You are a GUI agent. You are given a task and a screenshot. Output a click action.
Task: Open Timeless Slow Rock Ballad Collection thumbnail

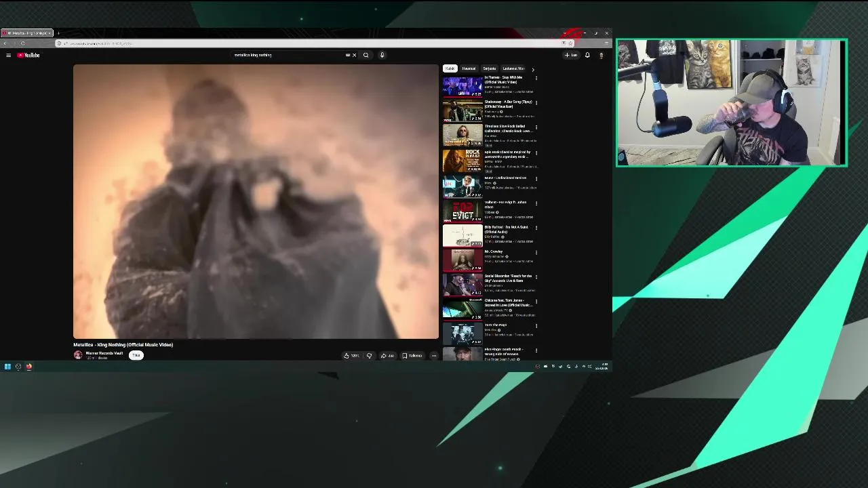[x=462, y=136]
